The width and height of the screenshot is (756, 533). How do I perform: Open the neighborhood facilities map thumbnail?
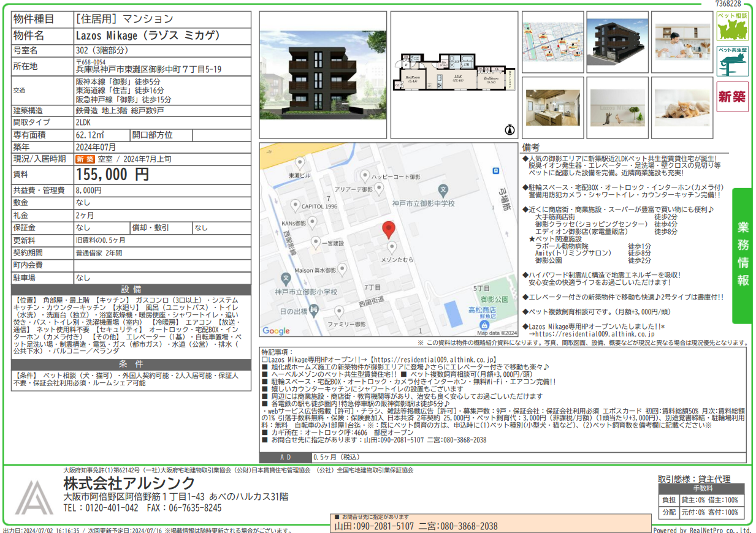click(552, 42)
